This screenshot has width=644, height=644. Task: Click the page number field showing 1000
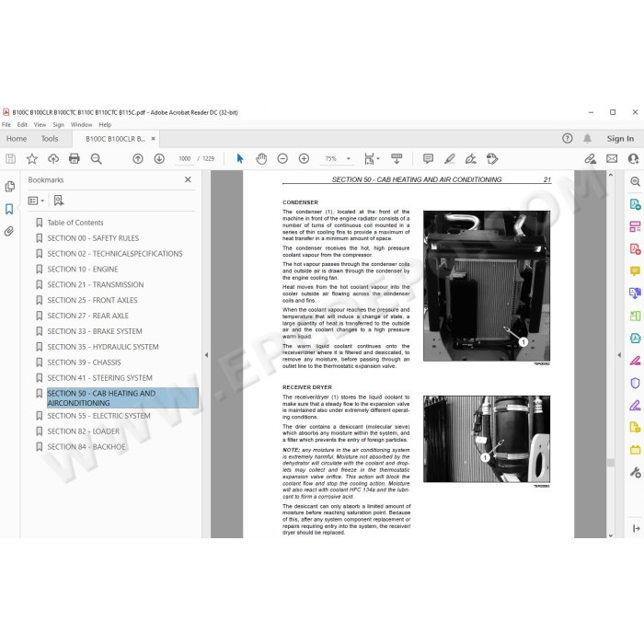(184, 158)
